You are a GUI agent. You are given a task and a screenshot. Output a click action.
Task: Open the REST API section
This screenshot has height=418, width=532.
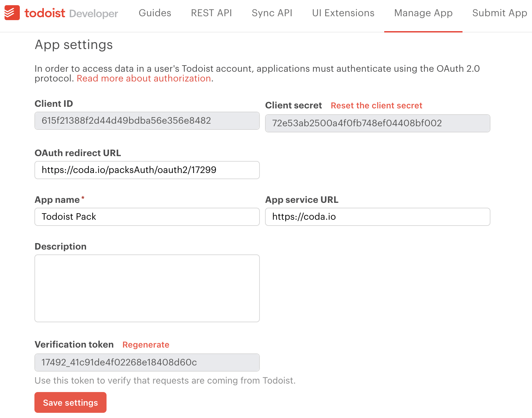(211, 13)
